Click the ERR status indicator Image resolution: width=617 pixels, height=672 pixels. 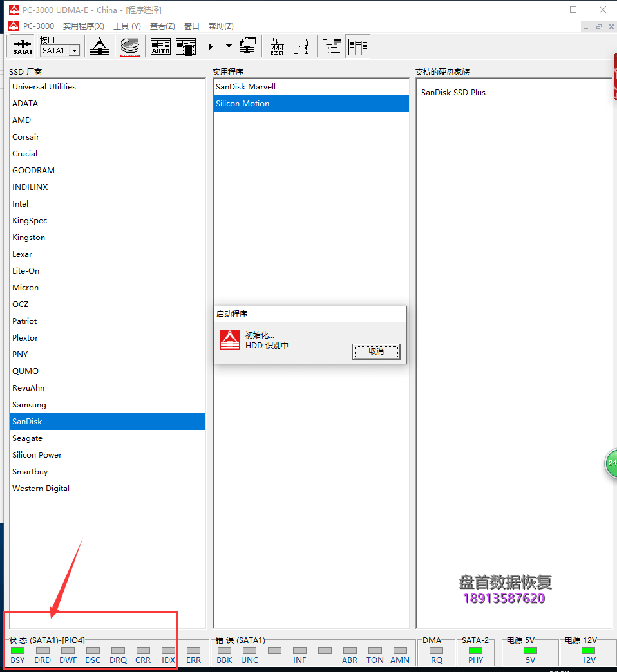pyautogui.click(x=193, y=650)
